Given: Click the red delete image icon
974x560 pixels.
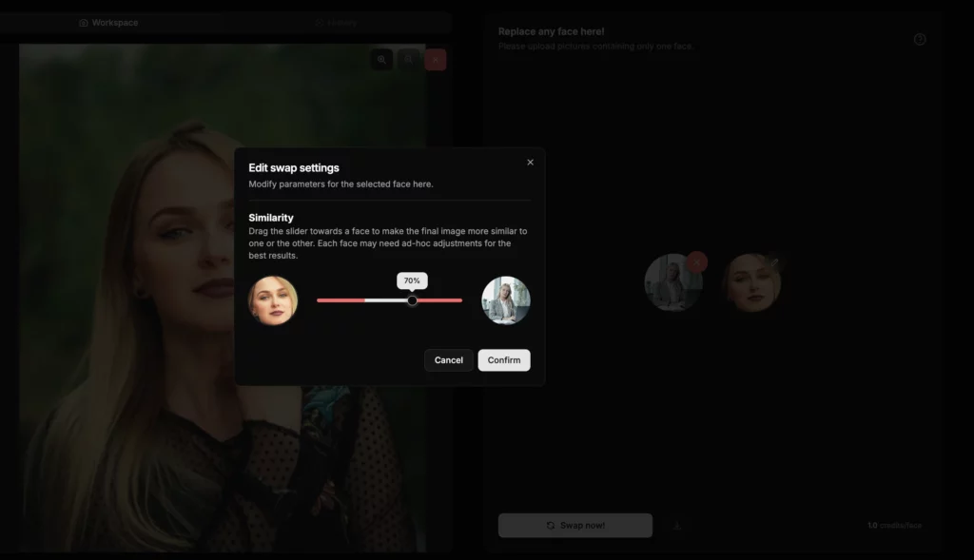Looking at the screenshot, I should (x=436, y=60).
